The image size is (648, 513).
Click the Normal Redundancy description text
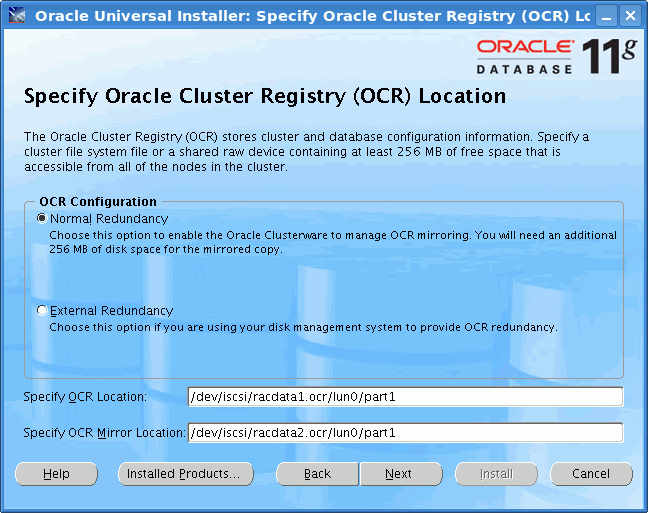(x=333, y=242)
